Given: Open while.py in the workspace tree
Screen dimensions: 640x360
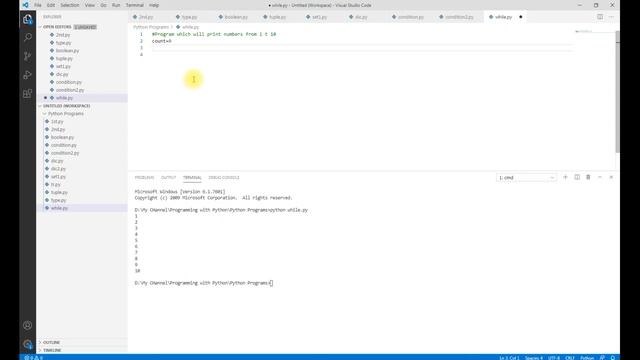Looking at the screenshot, I should [59, 208].
